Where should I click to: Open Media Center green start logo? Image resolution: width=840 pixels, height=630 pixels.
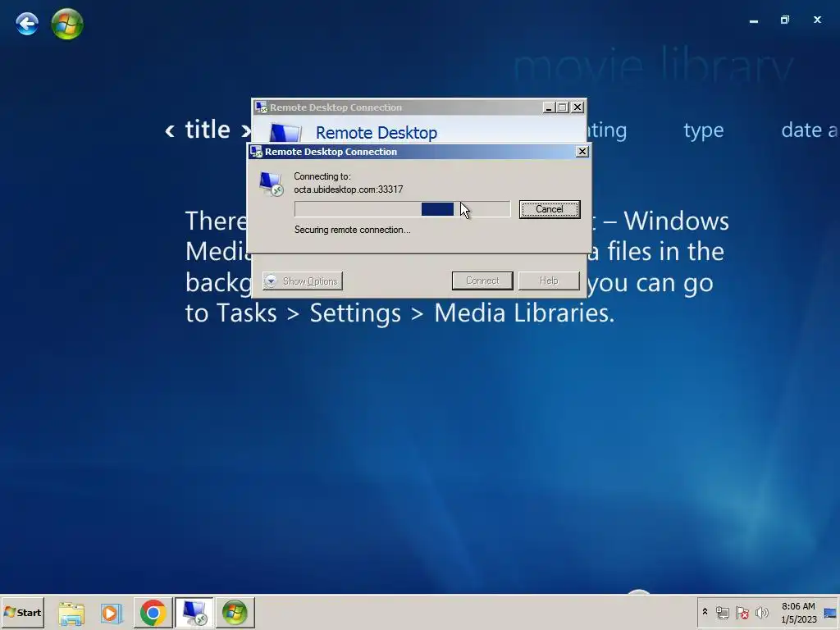pyautogui.click(x=67, y=24)
